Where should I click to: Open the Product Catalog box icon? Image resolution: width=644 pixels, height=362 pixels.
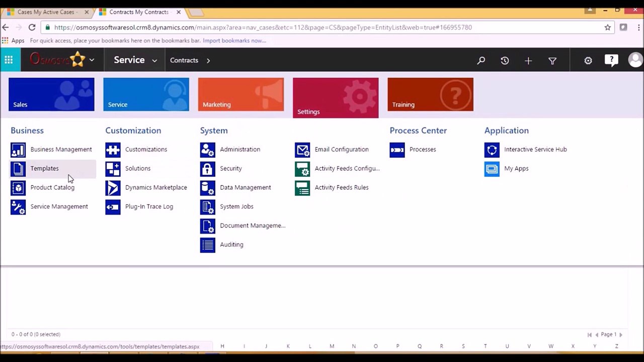(18, 188)
